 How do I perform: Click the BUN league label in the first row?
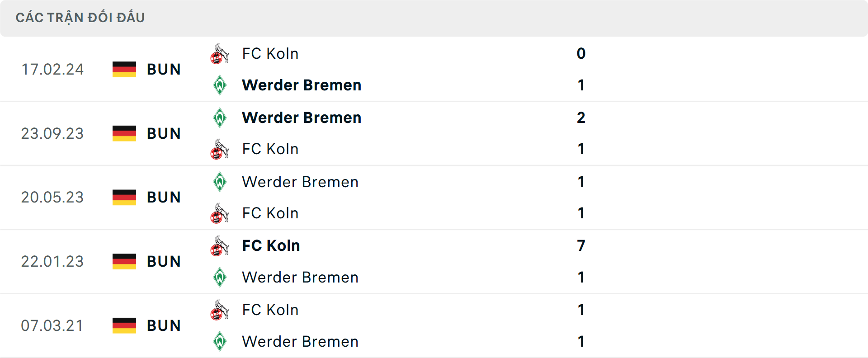click(x=164, y=69)
